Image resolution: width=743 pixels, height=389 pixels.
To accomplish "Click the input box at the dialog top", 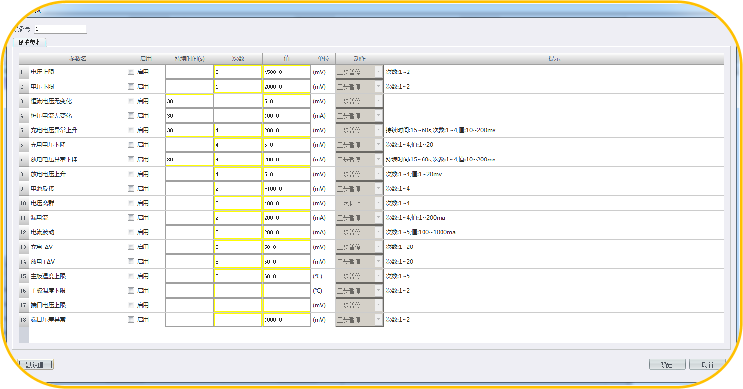I will 60,29.
